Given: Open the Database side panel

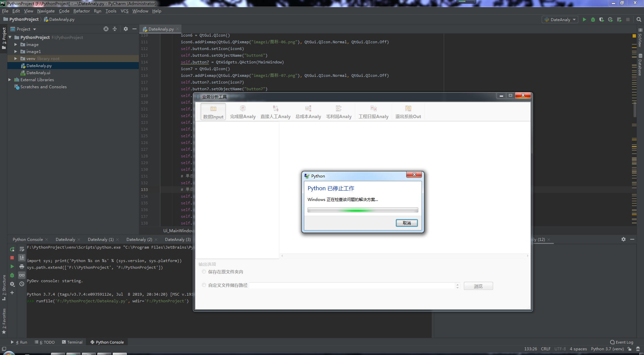Looking at the screenshot, I should pos(640,65).
